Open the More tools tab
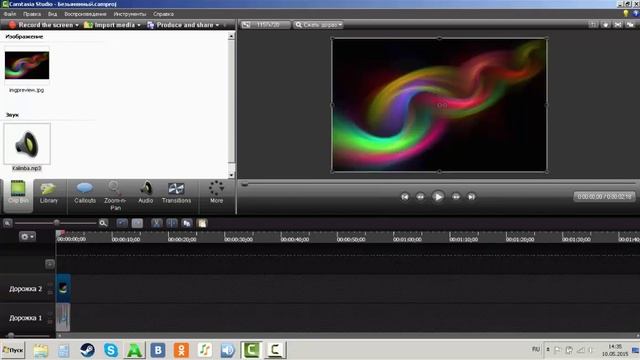Image resolution: width=640 pixels, height=360 pixels. tap(216, 193)
